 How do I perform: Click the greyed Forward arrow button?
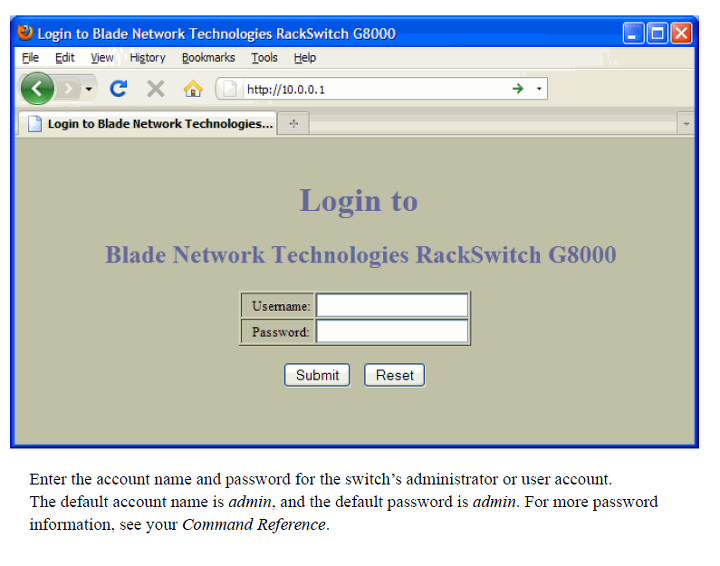click(x=68, y=89)
